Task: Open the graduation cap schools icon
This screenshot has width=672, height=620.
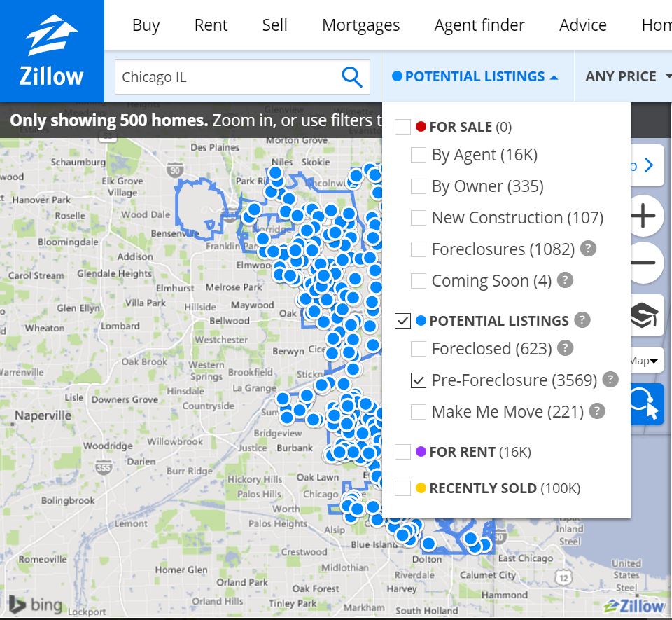Action: [x=644, y=315]
